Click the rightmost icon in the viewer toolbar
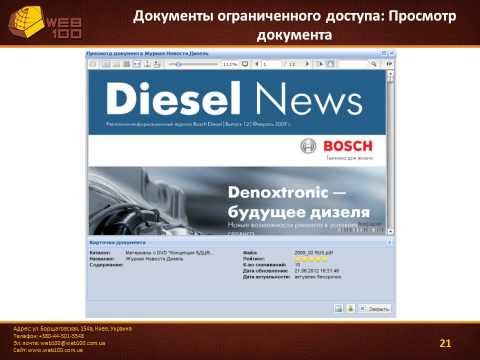This screenshot has width=480, height=360. 389,64
